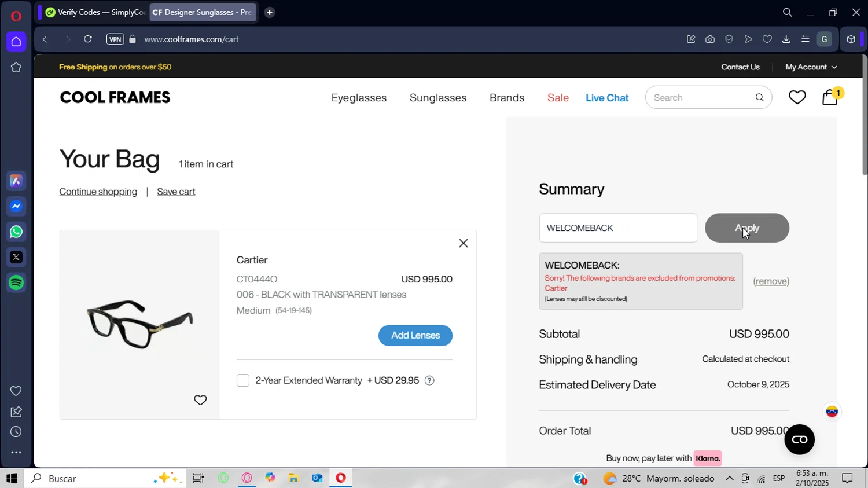The height and width of the screenshot is (488, 868).
Task: Click the Cartier brand name in cart
Action: (x=252, y=260)
